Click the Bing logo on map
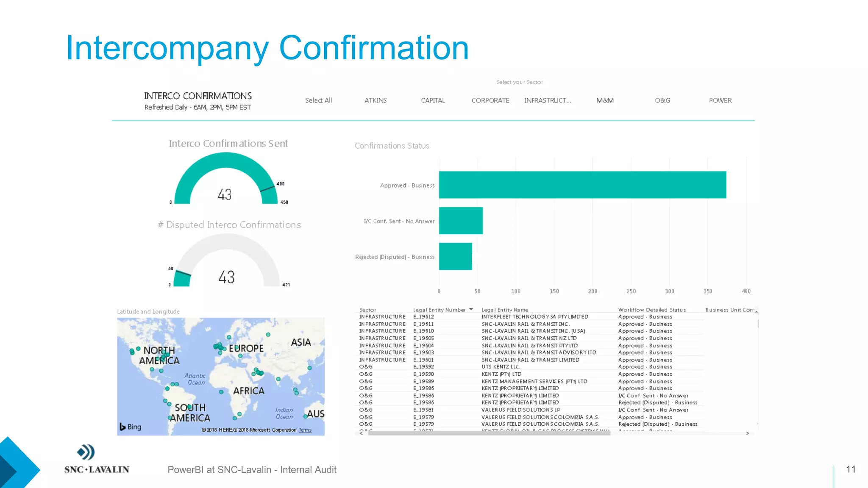This screenshot has height=488, width=868. (130, 427)
